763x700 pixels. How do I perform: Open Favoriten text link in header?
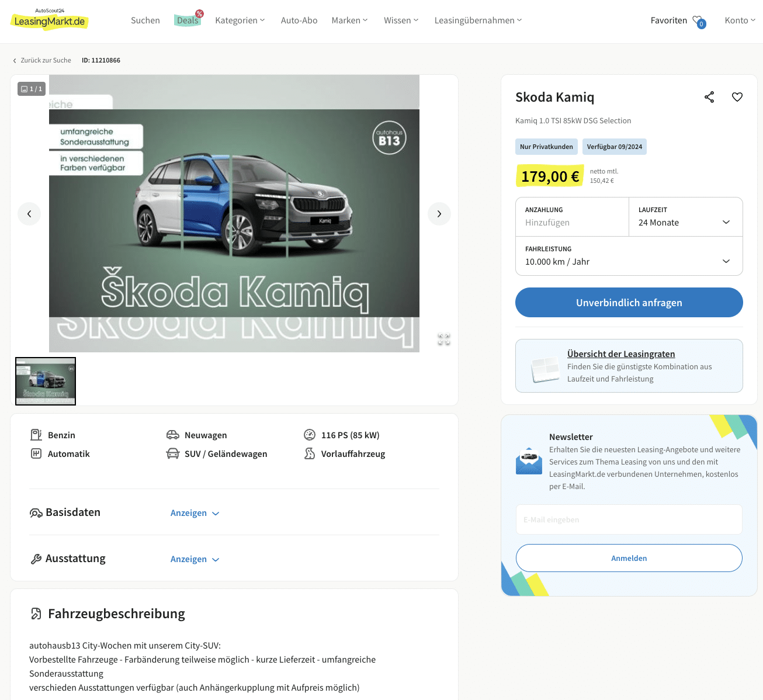669,20
